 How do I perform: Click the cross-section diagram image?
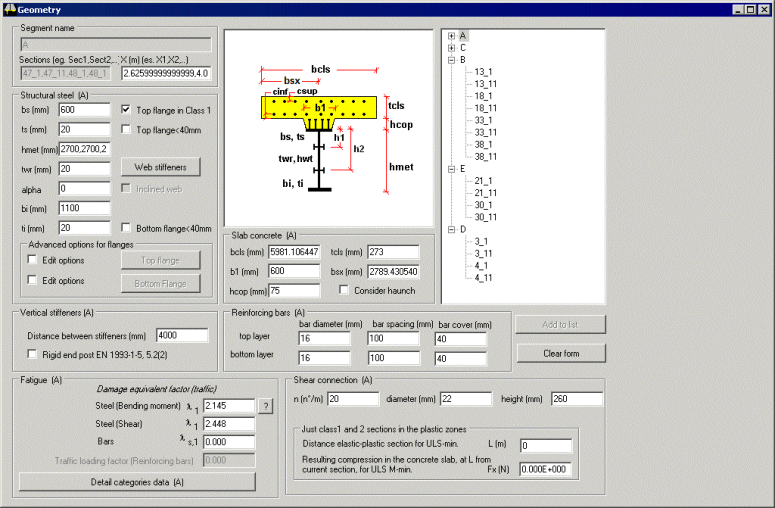coord(328,126)
